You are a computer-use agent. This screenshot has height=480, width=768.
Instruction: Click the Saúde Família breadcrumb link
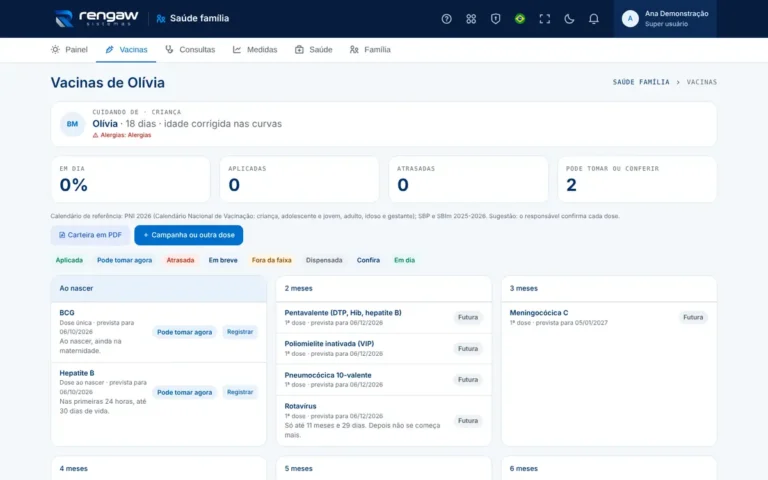(x=641, y=82)
